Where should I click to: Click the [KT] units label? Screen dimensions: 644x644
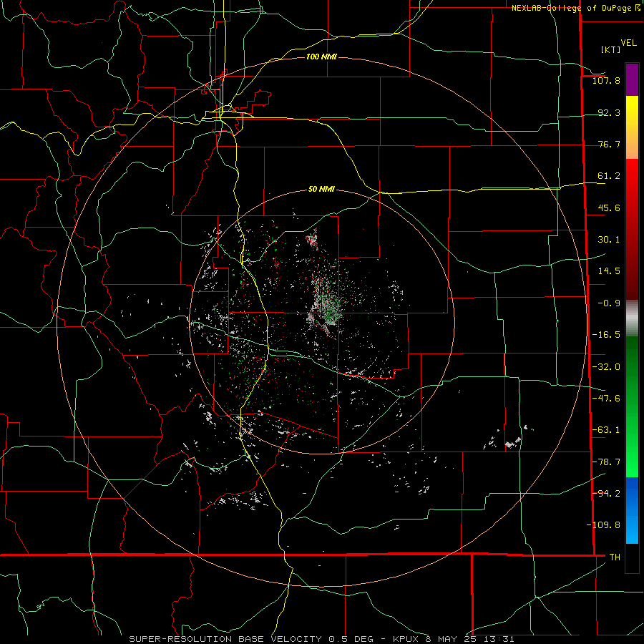click(x=610, y=49)
